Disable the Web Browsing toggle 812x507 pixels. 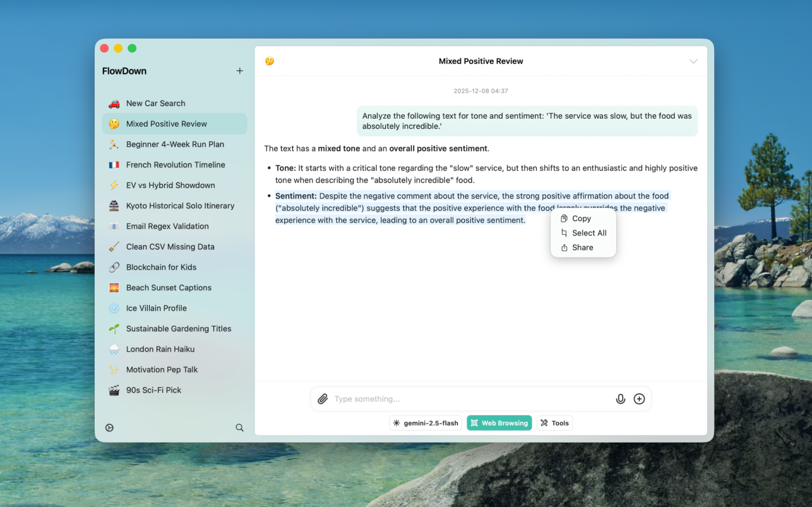tap(499, 422)
